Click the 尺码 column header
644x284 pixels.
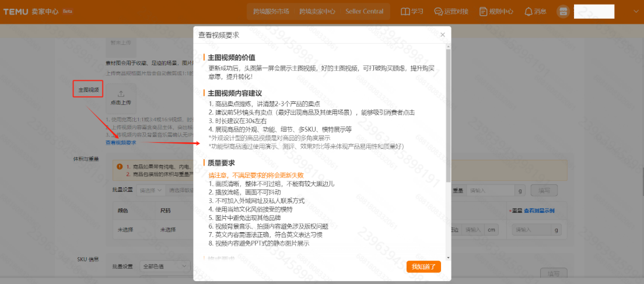coord(166,211)
